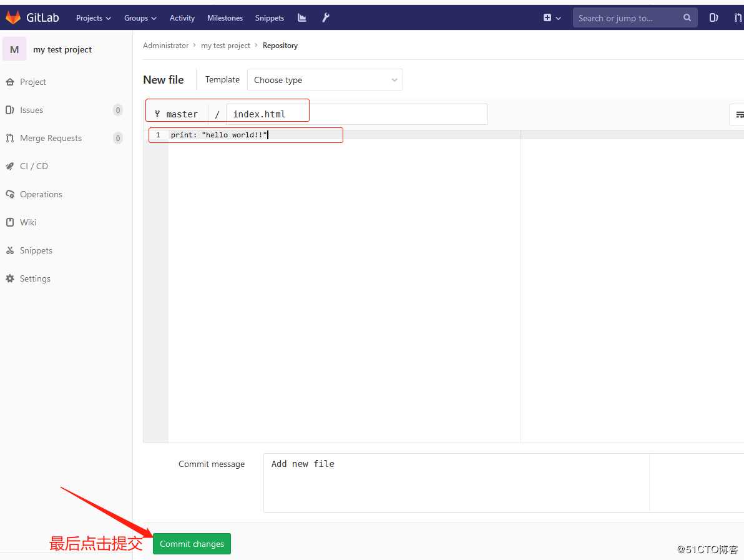744x560 pixels.
Task: Follow the my test project breadcrumb link
Action: [225, 46]
